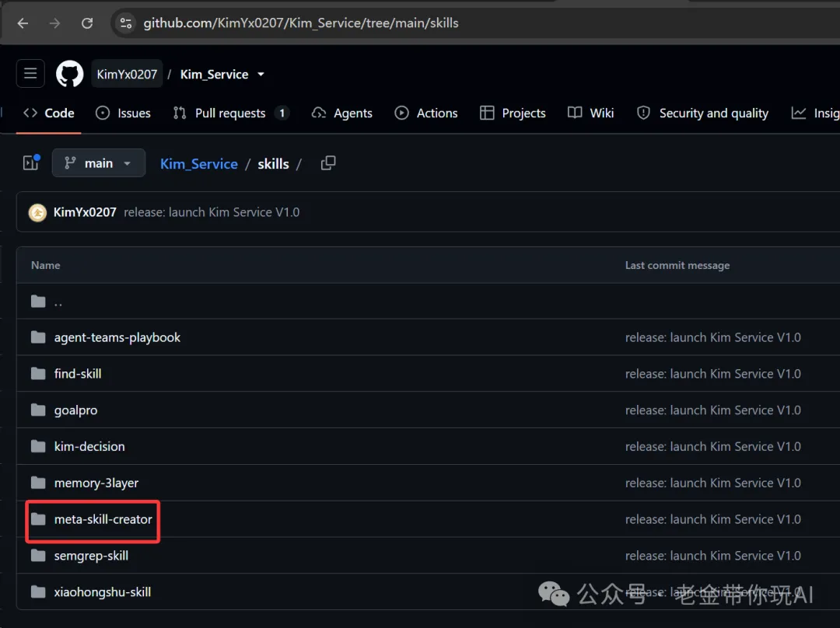Go back with the browser back arrow
The width and height of the screenshot is (840, 628).
tap(23, 23)
